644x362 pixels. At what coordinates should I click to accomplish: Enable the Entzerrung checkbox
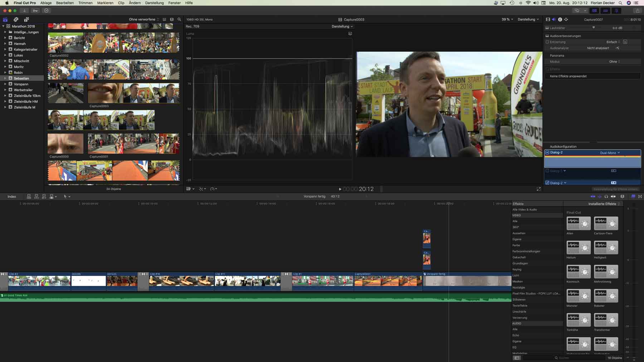click(547, 42)
